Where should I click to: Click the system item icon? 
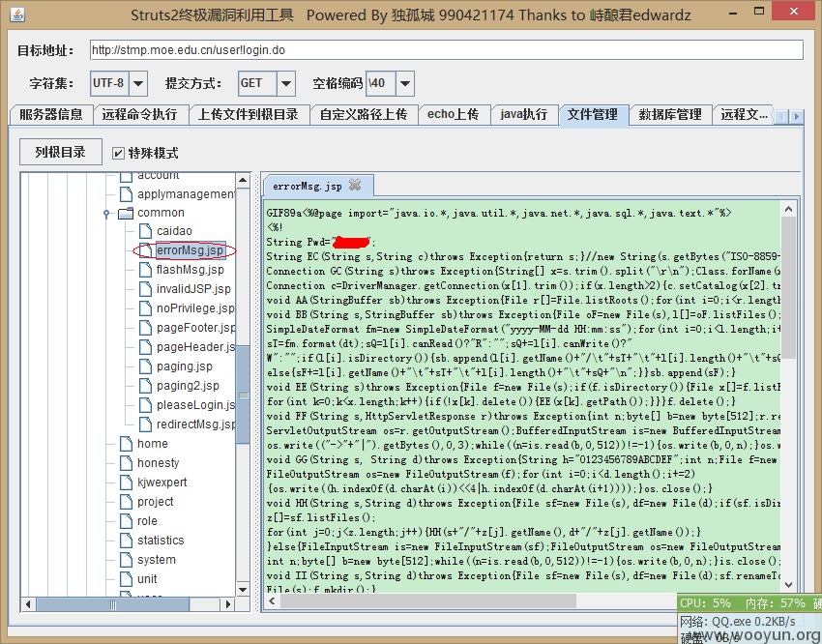pyautogui.click(x=127, y=560)
